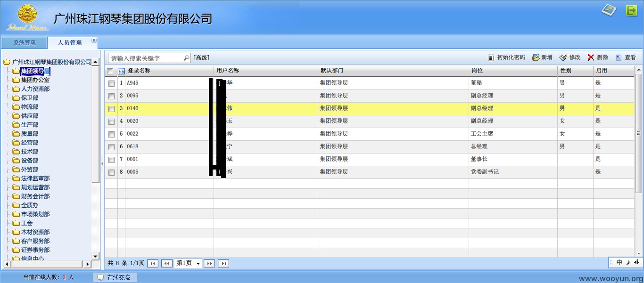Check row 5 checkbox for 0022
Viewport: 644px width, 283px height.
click(x=111, y=134)
